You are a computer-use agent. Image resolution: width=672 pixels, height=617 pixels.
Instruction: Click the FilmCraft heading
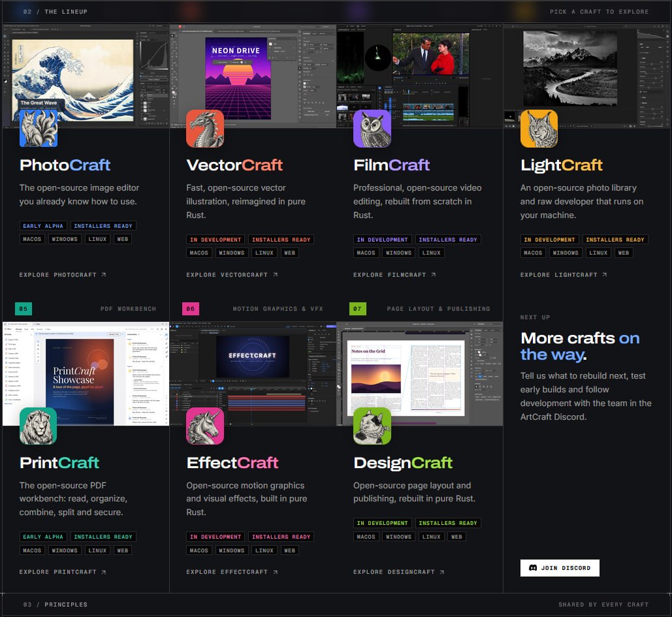tap(391, 165)
